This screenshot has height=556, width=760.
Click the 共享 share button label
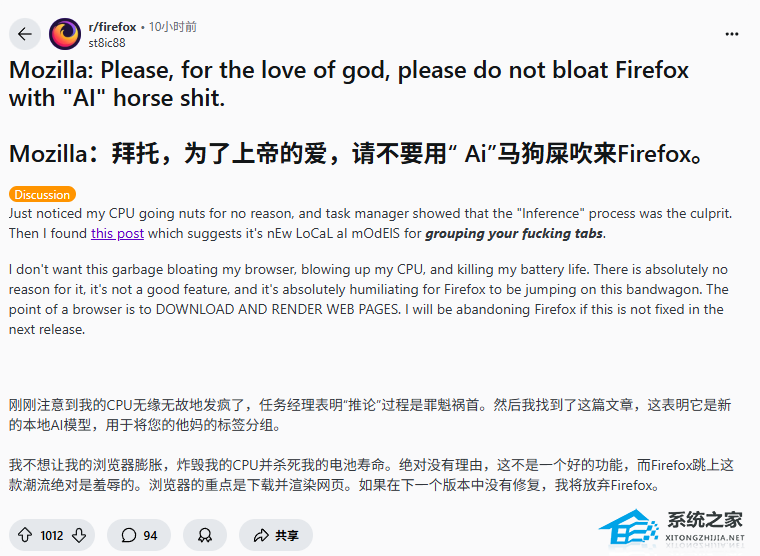click(287, 535)
